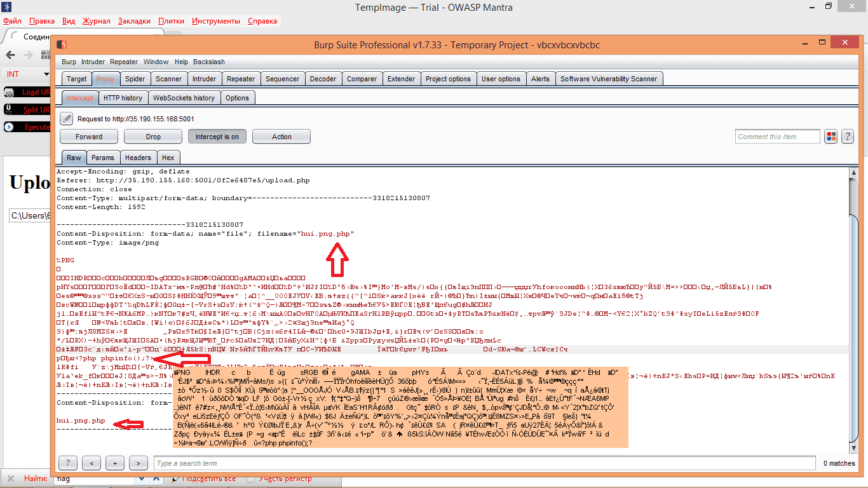Open the Help menu in Burp
The width and height of the screenshot is (868, 488).
click(x=181, y=62)
